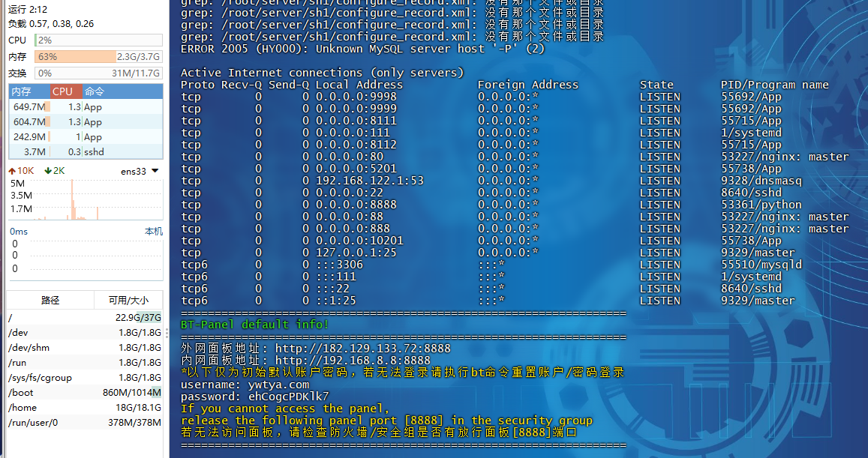Click the 交换 swap usage bar showing 0%
This screenshot has height=458, width=868.
pyautogui.click(x=98, y=73)
